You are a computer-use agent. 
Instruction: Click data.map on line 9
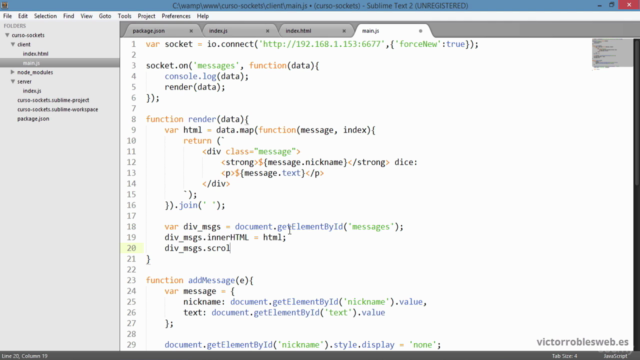235,130
